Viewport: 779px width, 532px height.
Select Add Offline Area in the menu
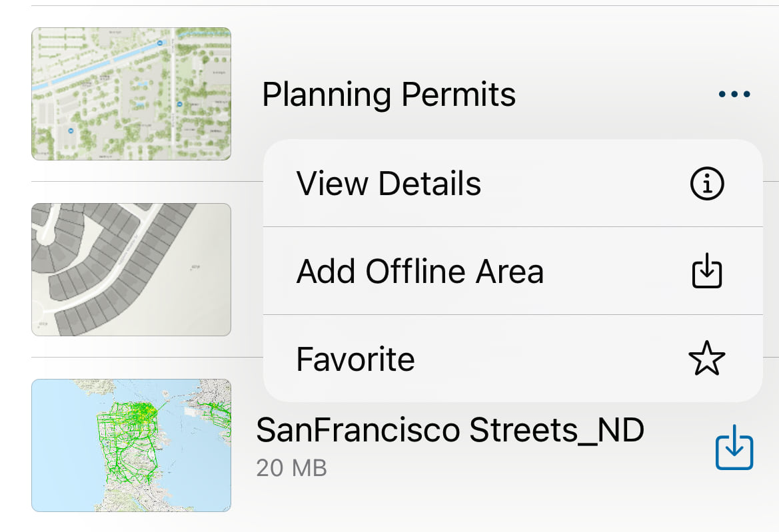pyautogui.click(x=421, y=271)
